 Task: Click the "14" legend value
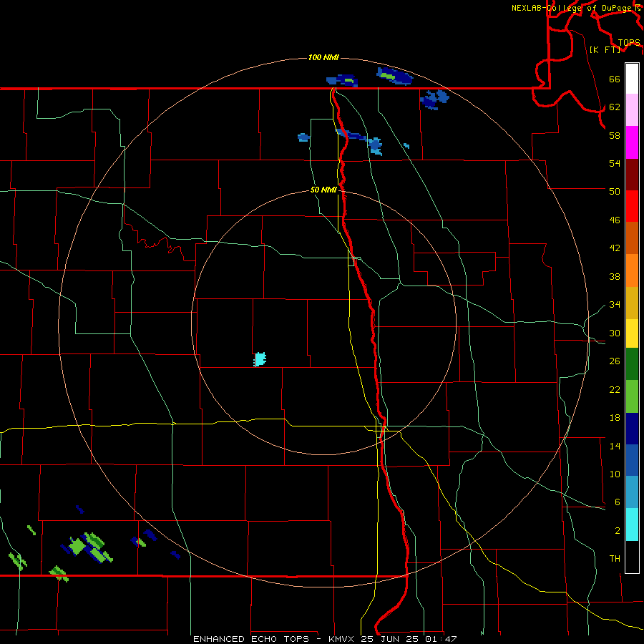click(x=615, y=446)
